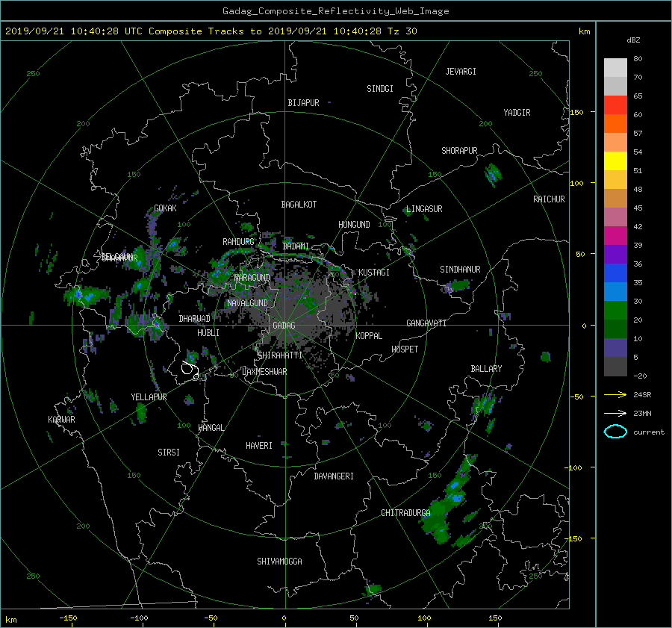Select the SHORAPUR label
The image size is (672, 628).
459,151
